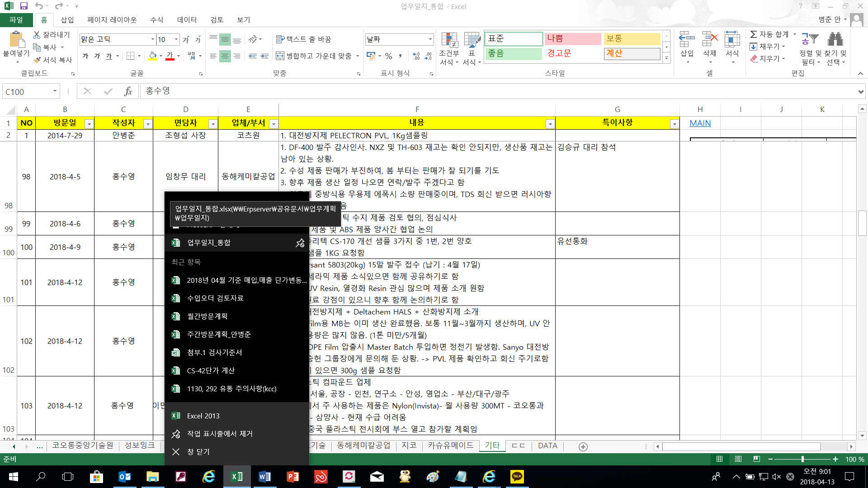This screenshot has width=868, height=488.
Task: Click Find & Select binoculars icon
Action: (835, 40)
